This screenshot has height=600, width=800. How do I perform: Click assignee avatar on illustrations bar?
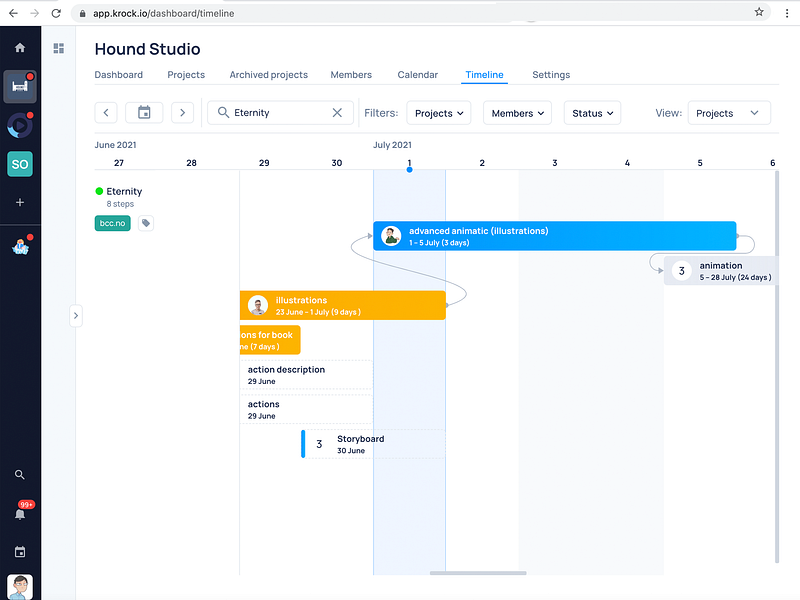click(x=258, y=305)
